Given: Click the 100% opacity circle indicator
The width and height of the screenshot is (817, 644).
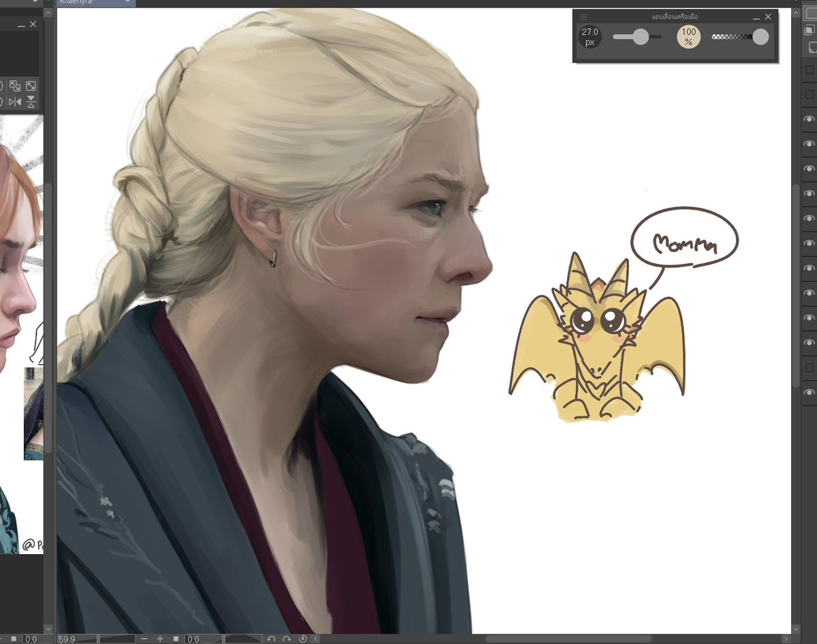Looking at the screenshot, I should [x=688, y=37].
